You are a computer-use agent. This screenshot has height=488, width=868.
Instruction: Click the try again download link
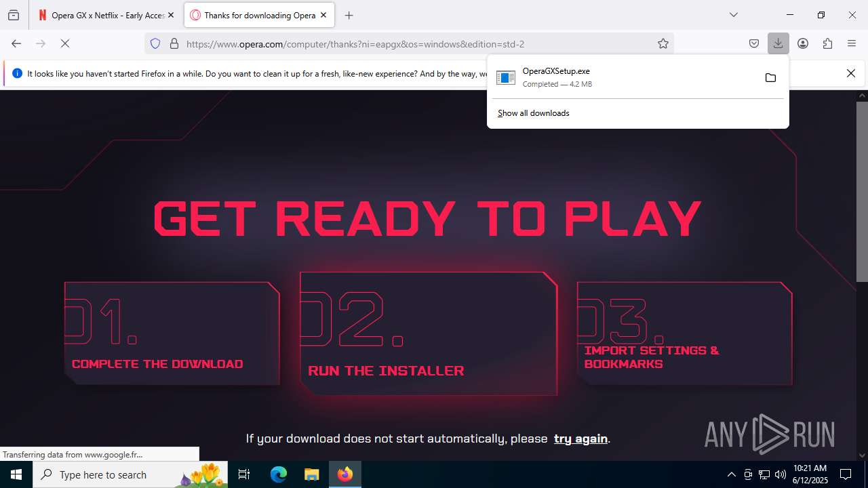tap(580, 439)
